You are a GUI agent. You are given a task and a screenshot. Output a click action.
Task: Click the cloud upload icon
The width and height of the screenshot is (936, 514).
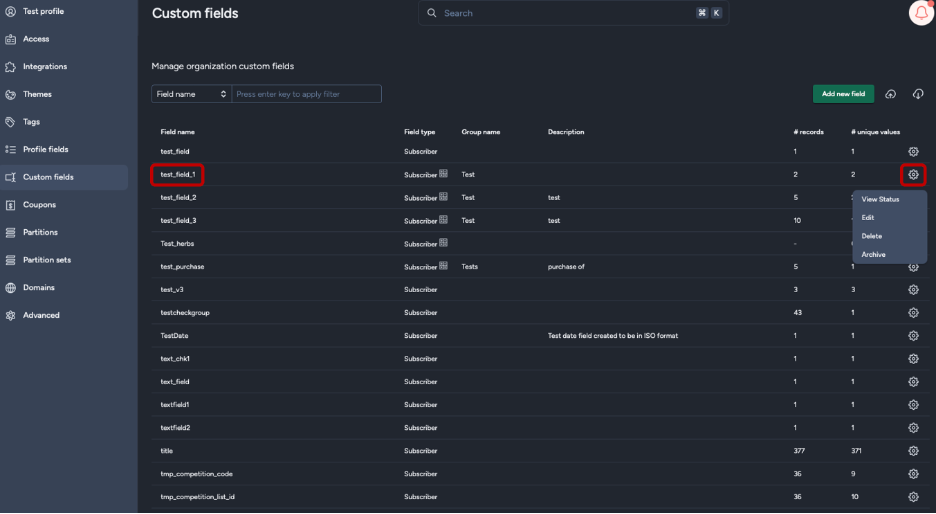click(890, 94)
